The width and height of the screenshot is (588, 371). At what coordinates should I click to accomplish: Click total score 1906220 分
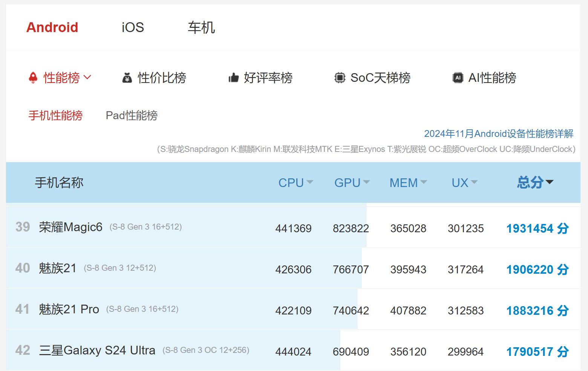(x=537, y=269)
